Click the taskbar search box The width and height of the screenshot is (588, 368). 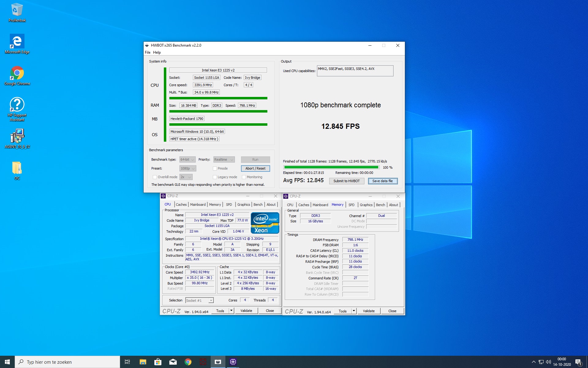67,362
